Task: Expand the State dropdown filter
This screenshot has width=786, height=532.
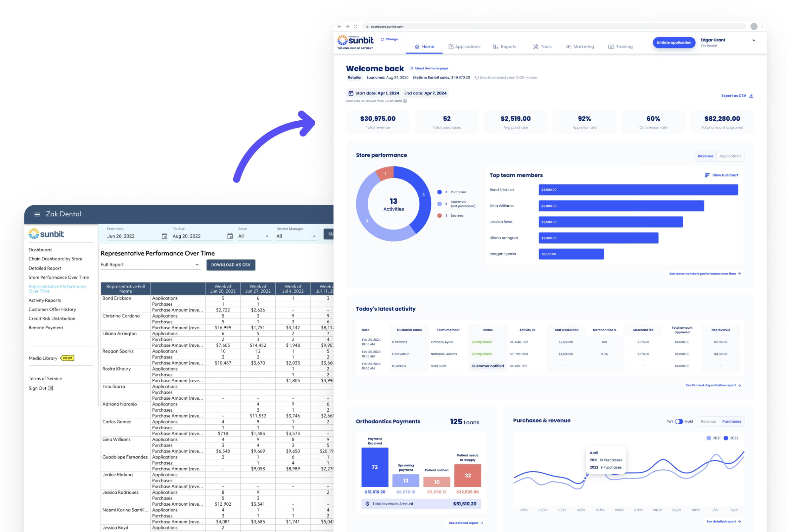Action: [x=267, y=236]
